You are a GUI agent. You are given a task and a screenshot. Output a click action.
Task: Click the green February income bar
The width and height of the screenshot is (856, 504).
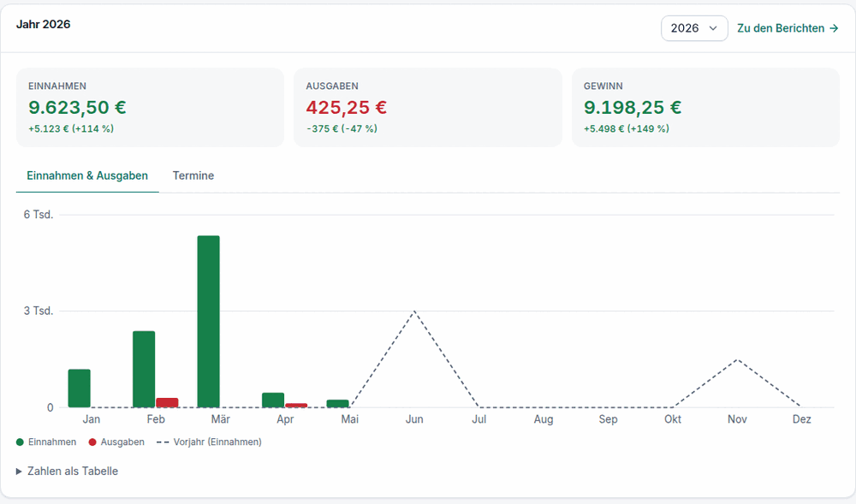[144, 370]
